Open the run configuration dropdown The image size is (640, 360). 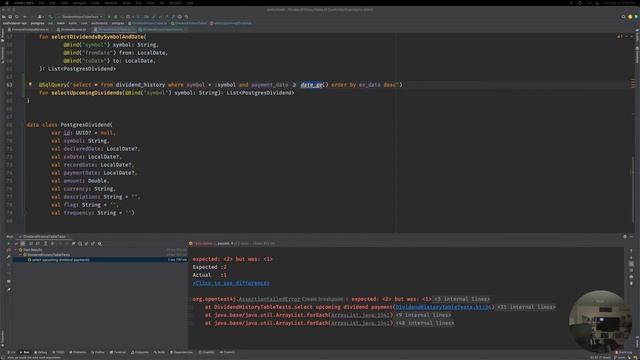pos(81,17)
